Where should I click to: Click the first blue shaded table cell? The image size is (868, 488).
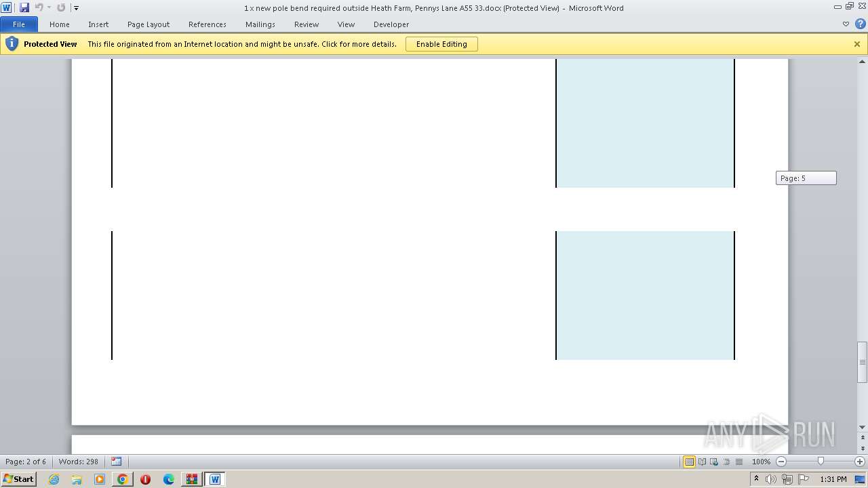[x=646, y=123]
